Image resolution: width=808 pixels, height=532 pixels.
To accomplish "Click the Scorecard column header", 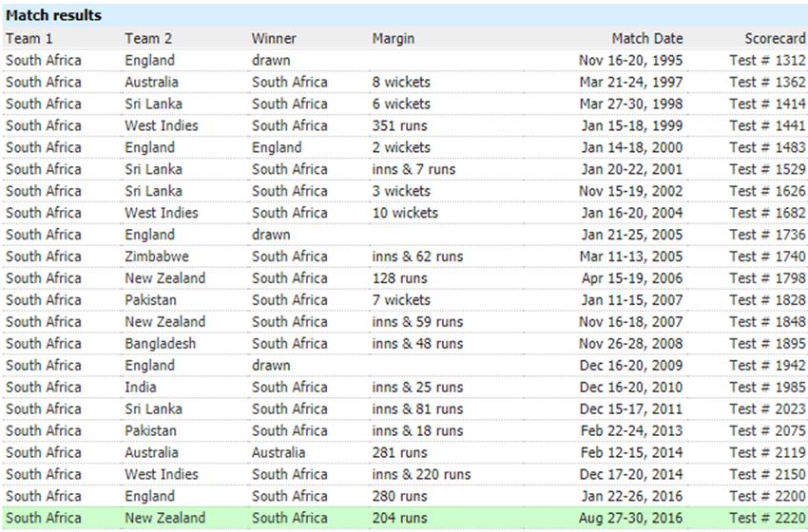I will [775, 39].
